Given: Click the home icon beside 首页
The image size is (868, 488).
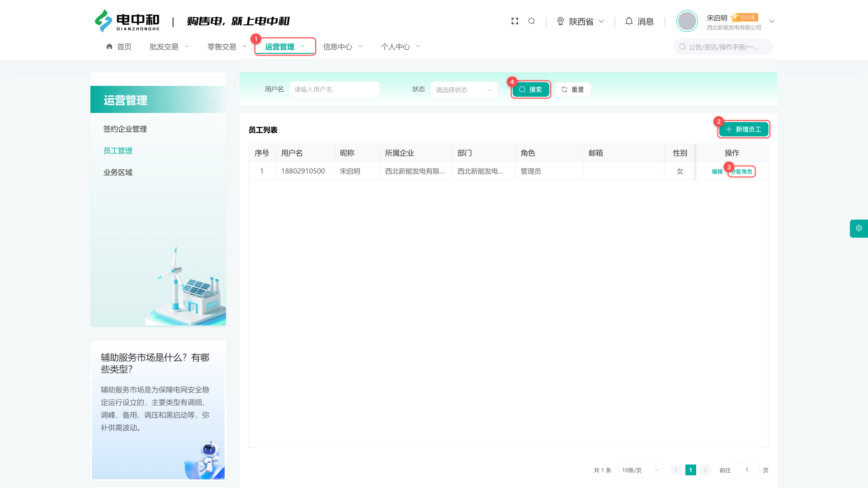Looking at the screenshot, I should point(109,47).
